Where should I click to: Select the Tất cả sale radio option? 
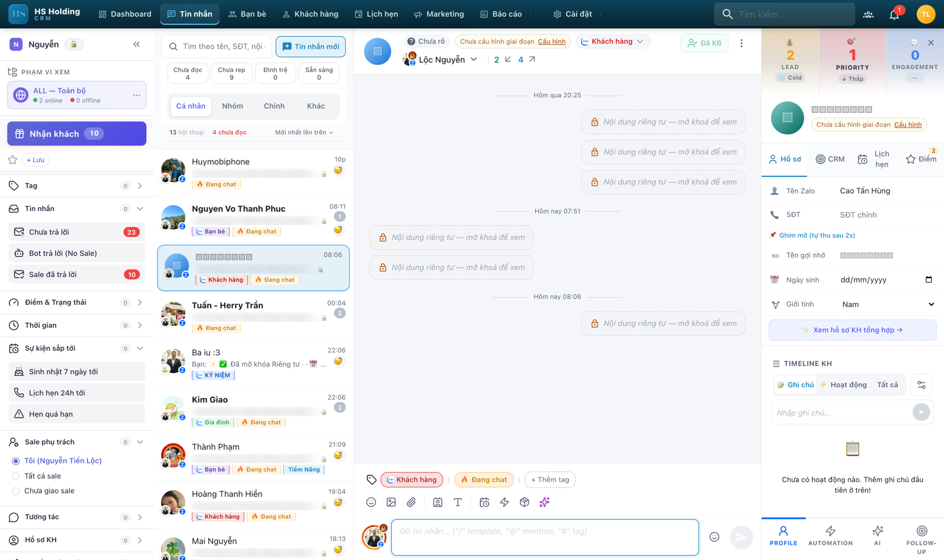pyautogui.click(x=16, y=476)
